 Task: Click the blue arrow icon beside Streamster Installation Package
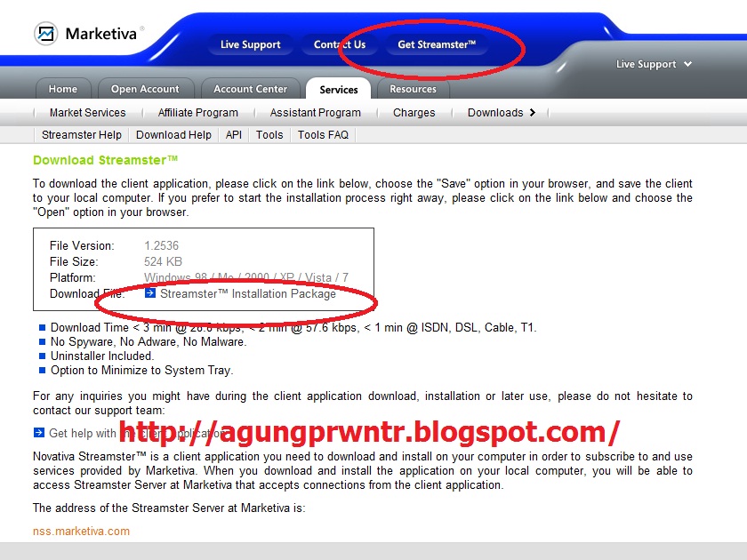pyautogui.click(x=150, y=292)
